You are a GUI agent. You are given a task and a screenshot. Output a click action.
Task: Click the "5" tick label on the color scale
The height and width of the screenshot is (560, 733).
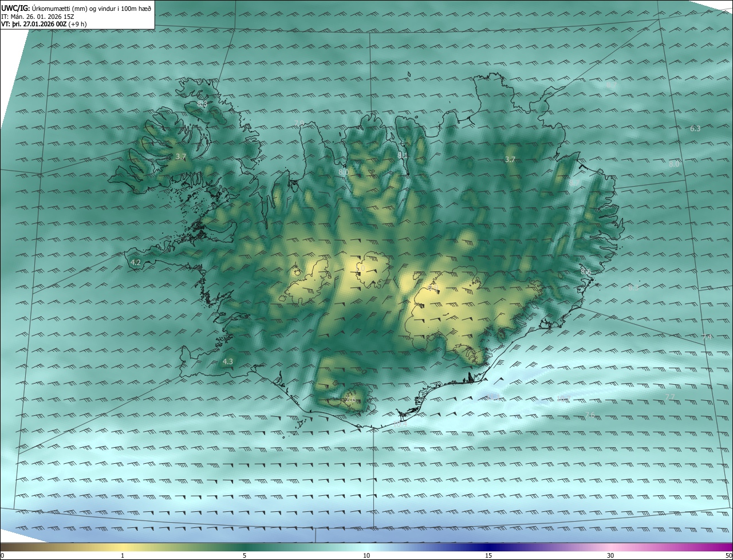pos(245,555)
